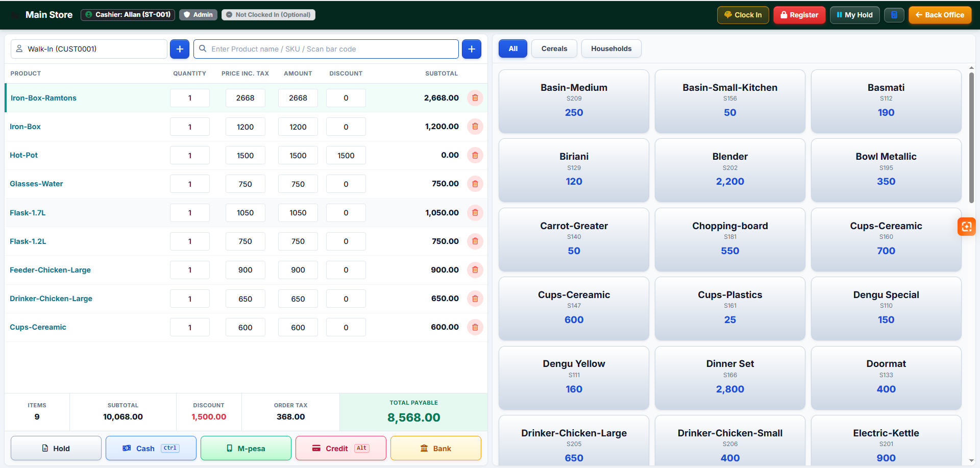Add Dengu Yellow to the cart
Viewport: 980px width, 468px height.
coord(574,378)
